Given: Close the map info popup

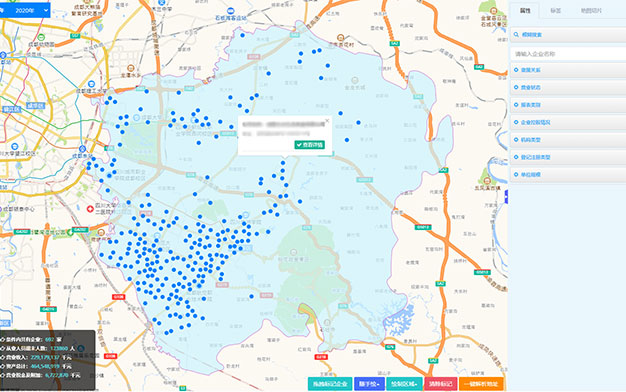Looking at the screenshot, I should click(x=327, y=120).
